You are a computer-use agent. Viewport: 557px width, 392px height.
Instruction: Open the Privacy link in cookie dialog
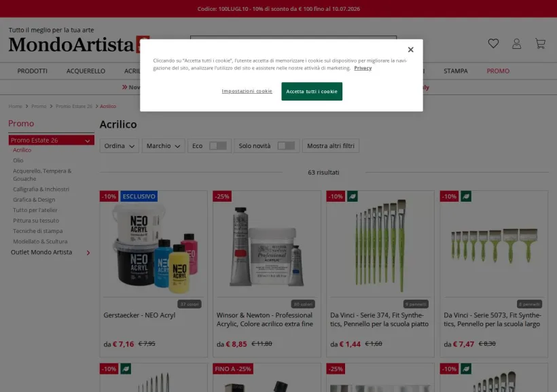pos(363,68)
